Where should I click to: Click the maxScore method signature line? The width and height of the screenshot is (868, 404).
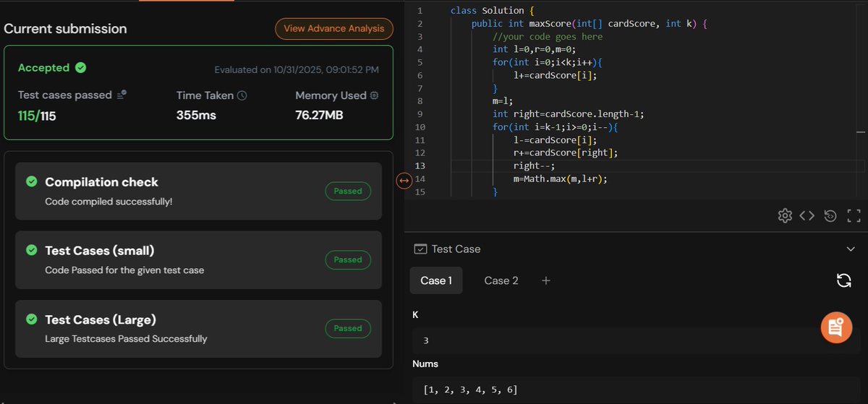click(x=588, y=24)
